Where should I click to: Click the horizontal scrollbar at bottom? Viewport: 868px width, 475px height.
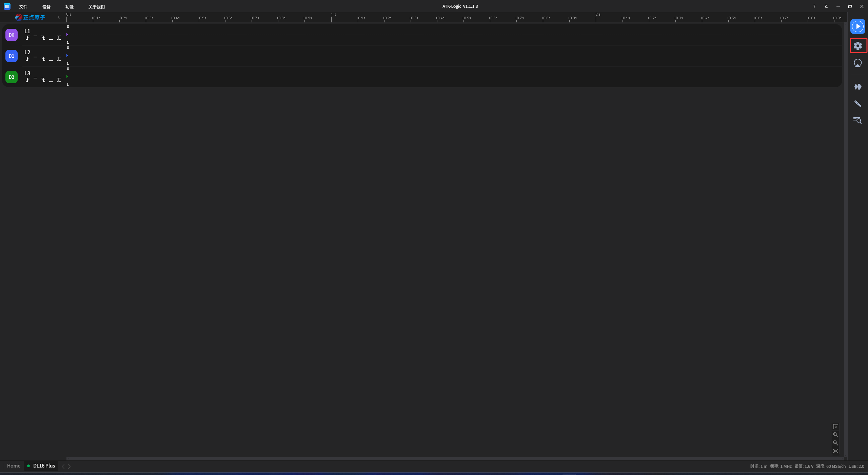(454, 459)
